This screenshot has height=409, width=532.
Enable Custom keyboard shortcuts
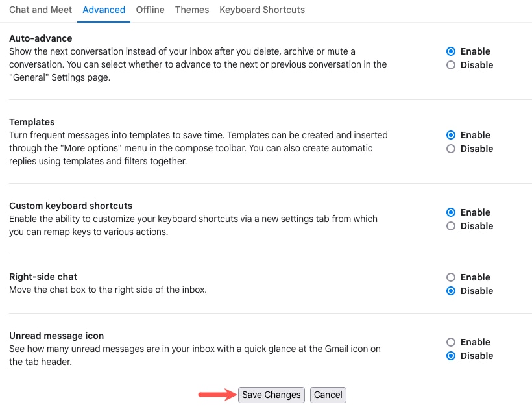[x=451, y=212]
